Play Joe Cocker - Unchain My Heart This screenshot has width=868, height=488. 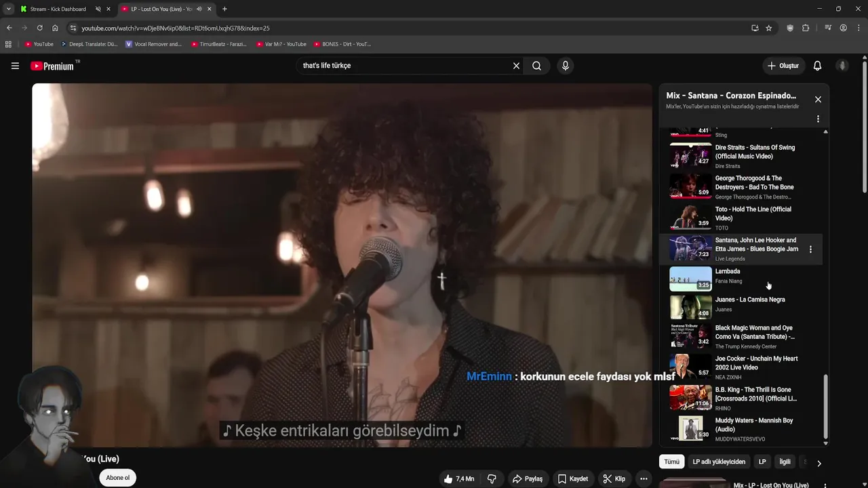(742, 367)
